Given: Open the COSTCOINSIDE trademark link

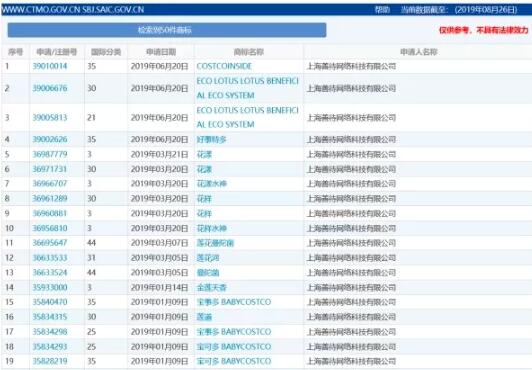Looking at the screenshot, I should 224,66.
